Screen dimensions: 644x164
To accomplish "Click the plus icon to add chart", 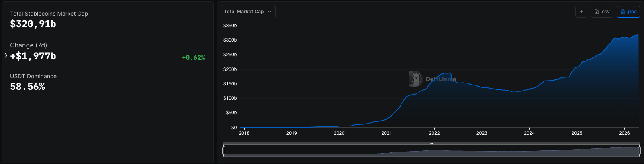I will tap(581, 12).
